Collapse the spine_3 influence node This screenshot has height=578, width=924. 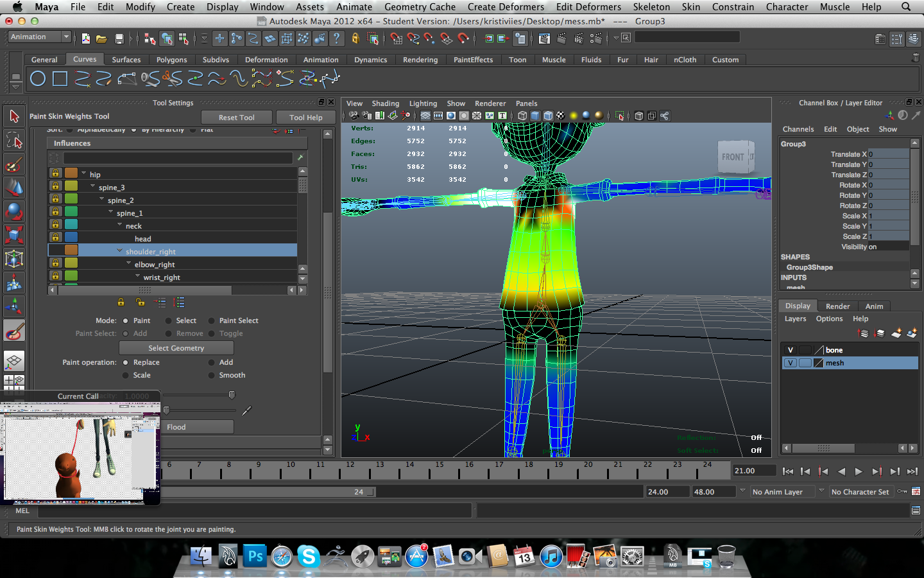pyautogui.click(x=92, y=186)
